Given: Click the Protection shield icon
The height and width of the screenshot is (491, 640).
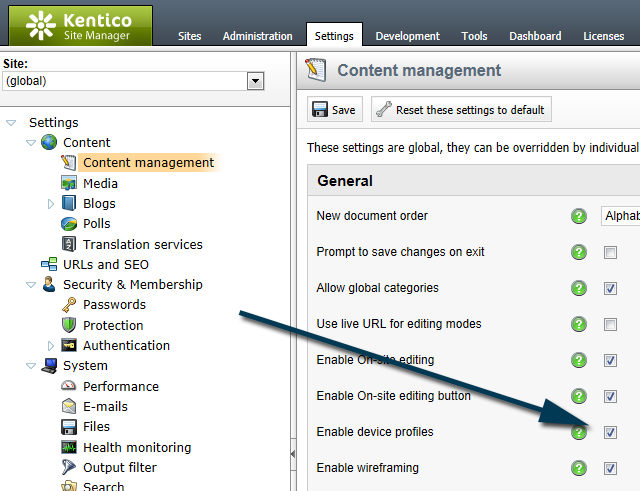Looking at the screenshot, I should pyautogui.click(x=69, y=325).
